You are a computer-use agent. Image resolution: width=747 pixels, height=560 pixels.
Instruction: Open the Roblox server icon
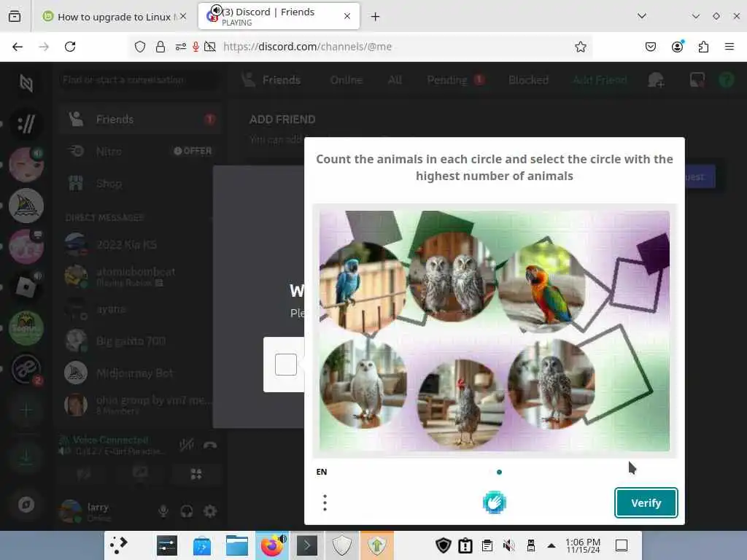click(26, 287)
